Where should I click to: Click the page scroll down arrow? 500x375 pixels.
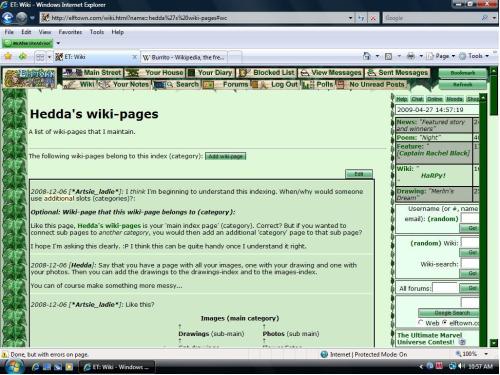(494, 343)
